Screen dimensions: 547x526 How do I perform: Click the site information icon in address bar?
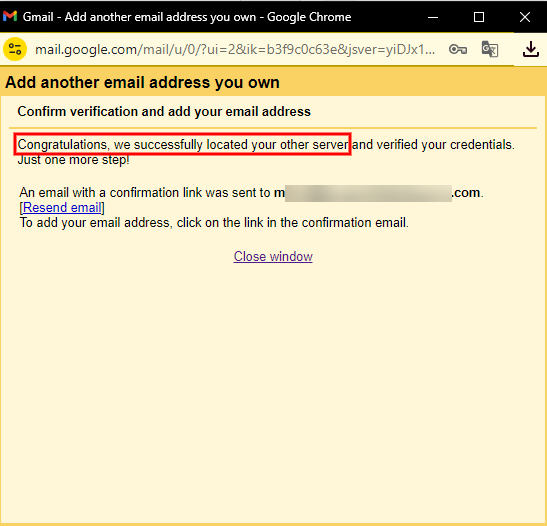[15, 49]
